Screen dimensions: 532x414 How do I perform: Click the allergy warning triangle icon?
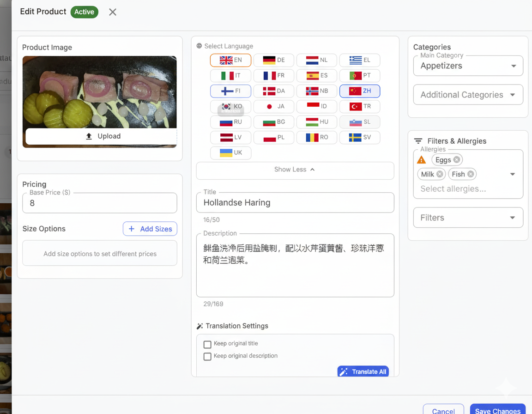pyautogui.click(x=421, y=160)
